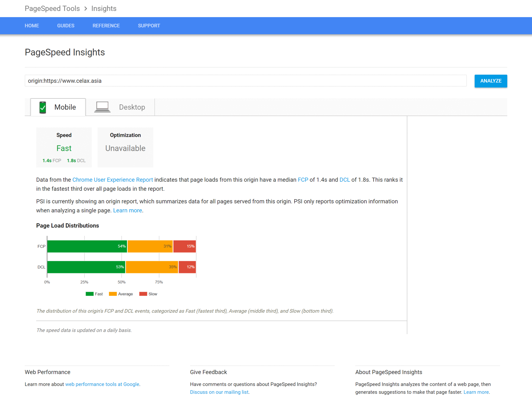The height and width of the screenshot is (419, 532).
Task: Open the Chrome User Experience Report link
Action: tap(112, 179)
